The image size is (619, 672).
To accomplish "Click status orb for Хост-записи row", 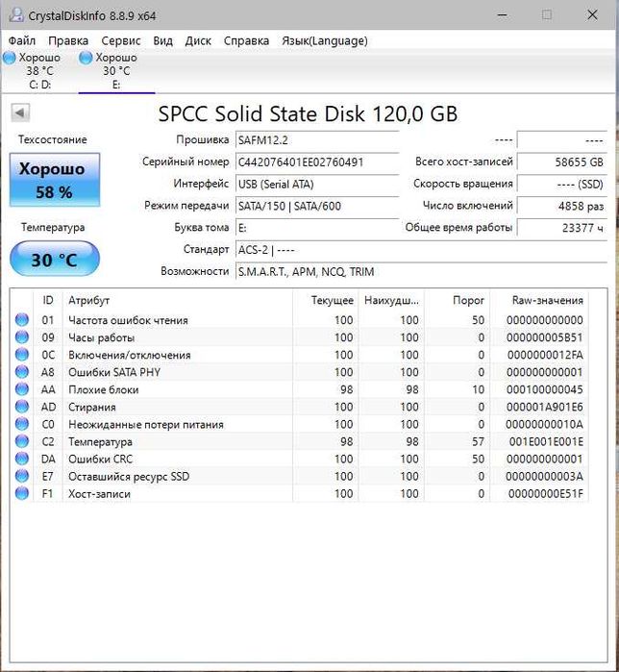I will pyautogui.click(x=22, y=493).
